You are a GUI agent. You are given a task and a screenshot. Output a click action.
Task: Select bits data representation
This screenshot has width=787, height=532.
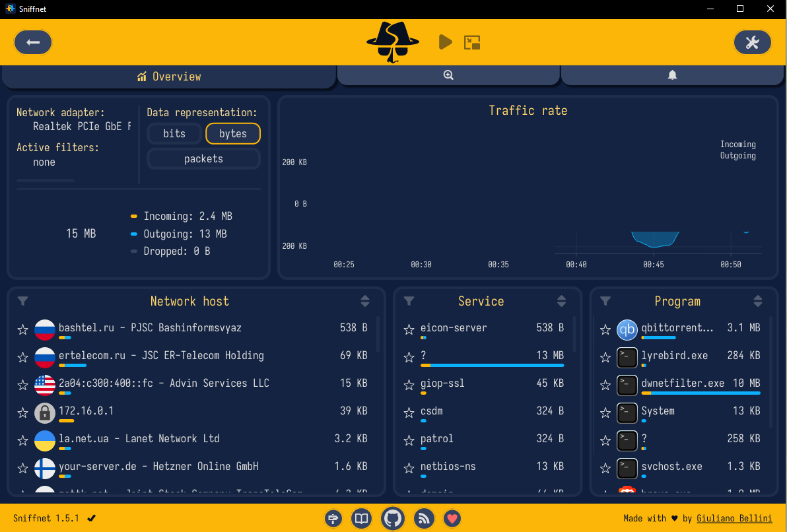pos(174,133)
